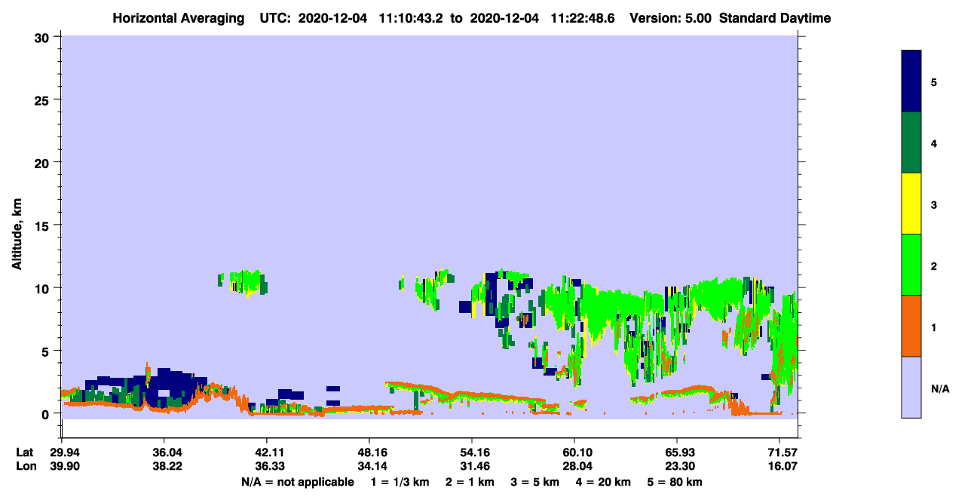Viewport: 980px width, 503px height.
Task: Click the altitude tick label '15'
Action: [44, 225]
